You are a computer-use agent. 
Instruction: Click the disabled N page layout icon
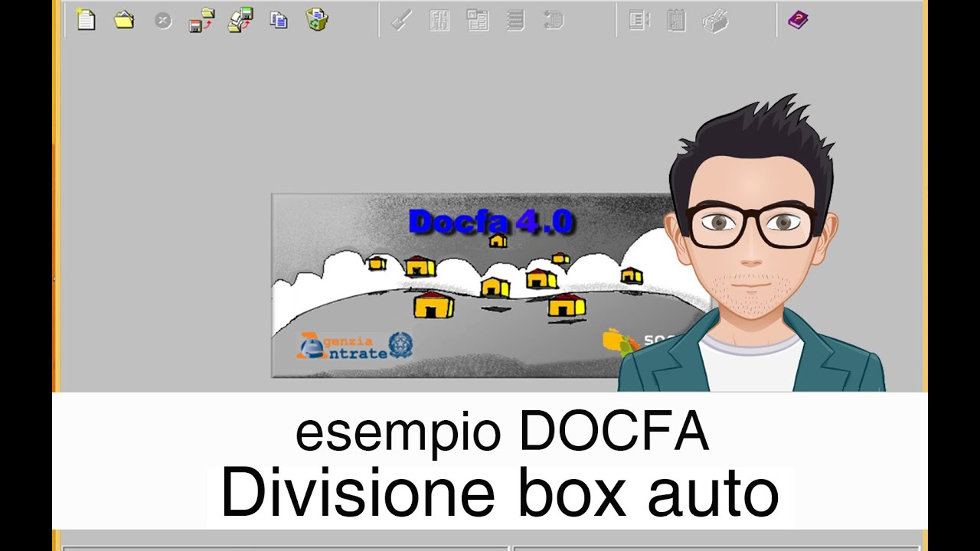(478, 21)
